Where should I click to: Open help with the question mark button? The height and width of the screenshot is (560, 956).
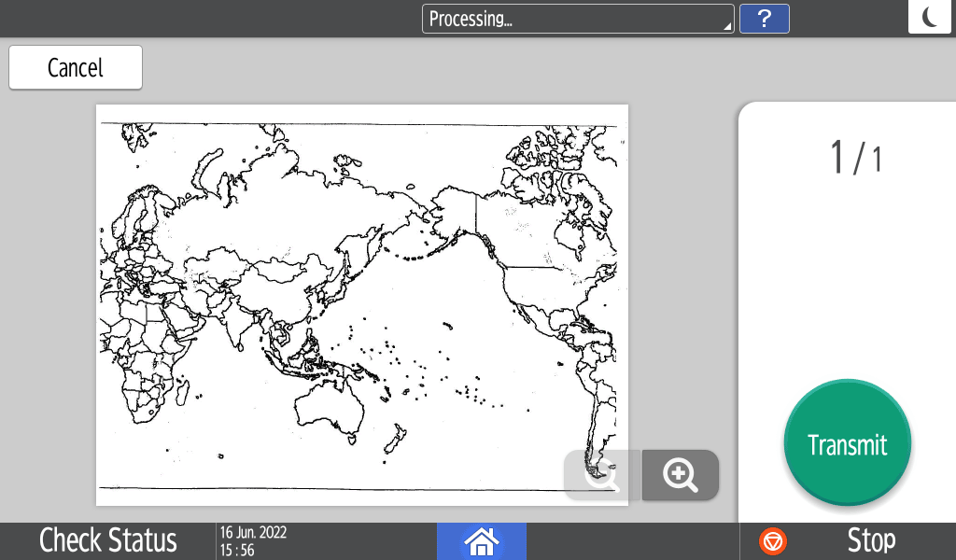click(764, 19)
